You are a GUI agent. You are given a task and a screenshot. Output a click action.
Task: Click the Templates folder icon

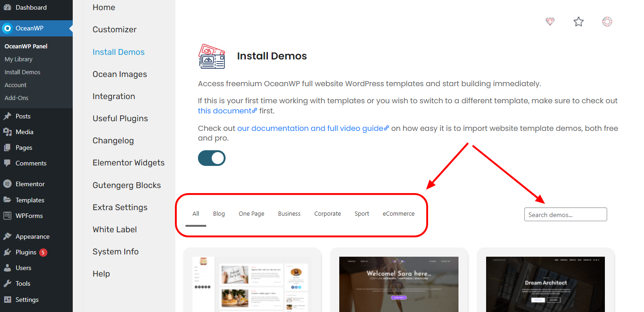(7, 200)
